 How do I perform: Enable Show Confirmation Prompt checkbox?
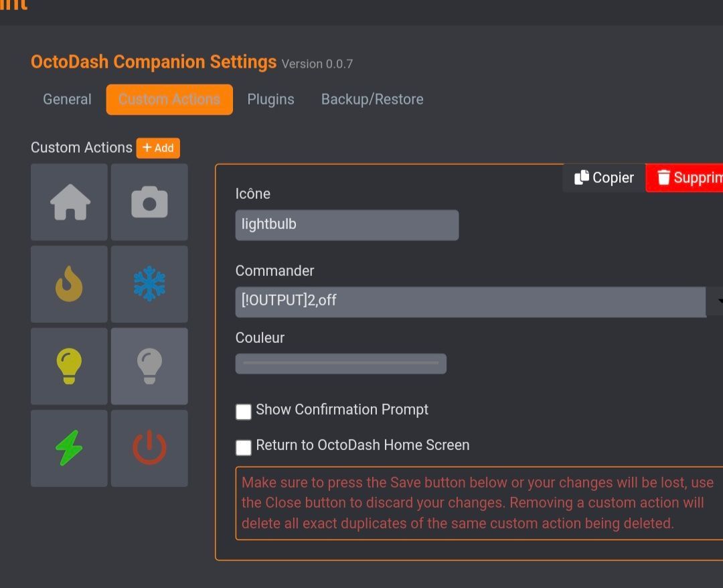click(x=244, y=411)
